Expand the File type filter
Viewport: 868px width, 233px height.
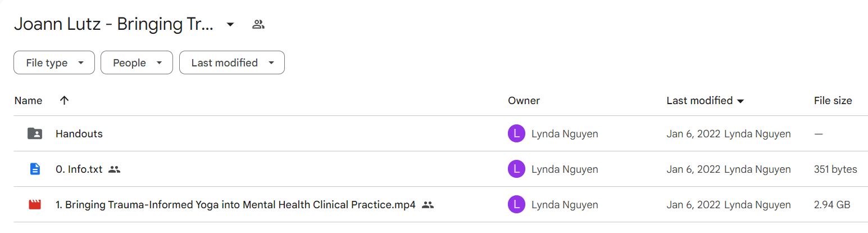coord(54,62)
